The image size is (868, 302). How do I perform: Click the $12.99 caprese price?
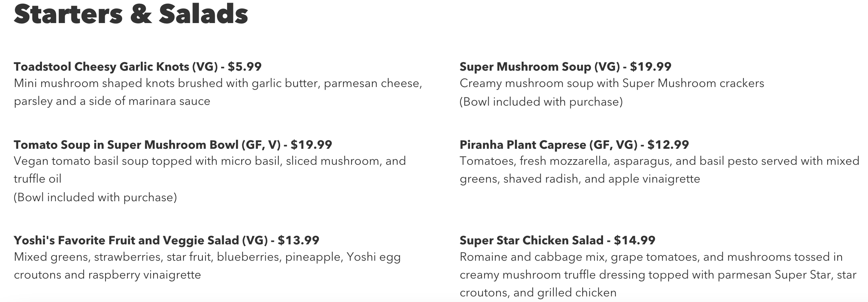(x=668, y=144)
